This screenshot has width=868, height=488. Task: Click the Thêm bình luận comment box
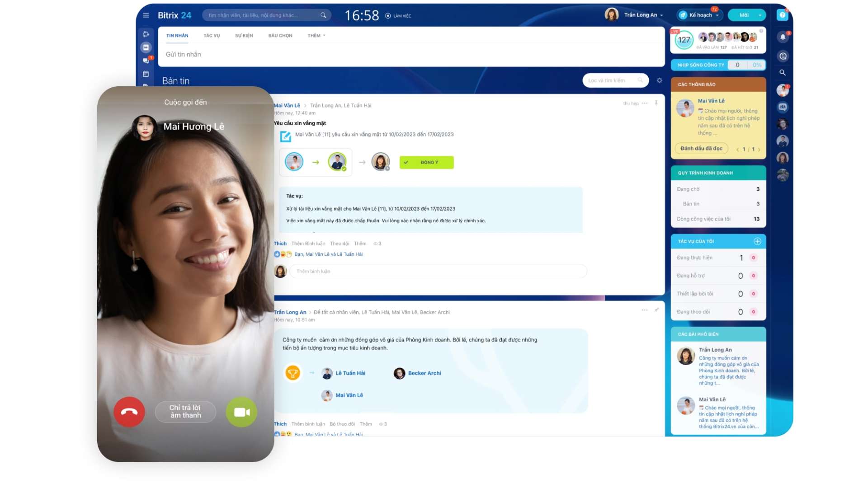tap(438, 272)
